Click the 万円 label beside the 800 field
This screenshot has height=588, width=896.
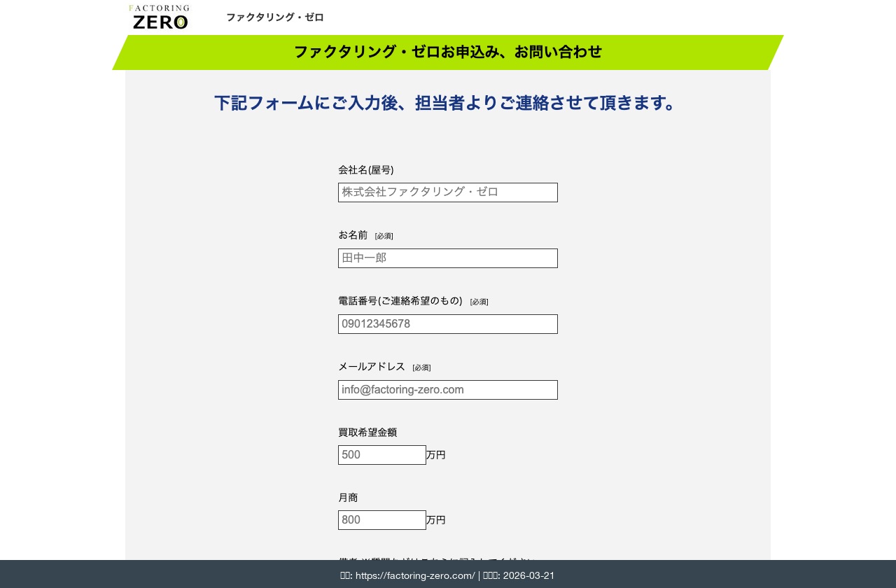coord(437,519)
